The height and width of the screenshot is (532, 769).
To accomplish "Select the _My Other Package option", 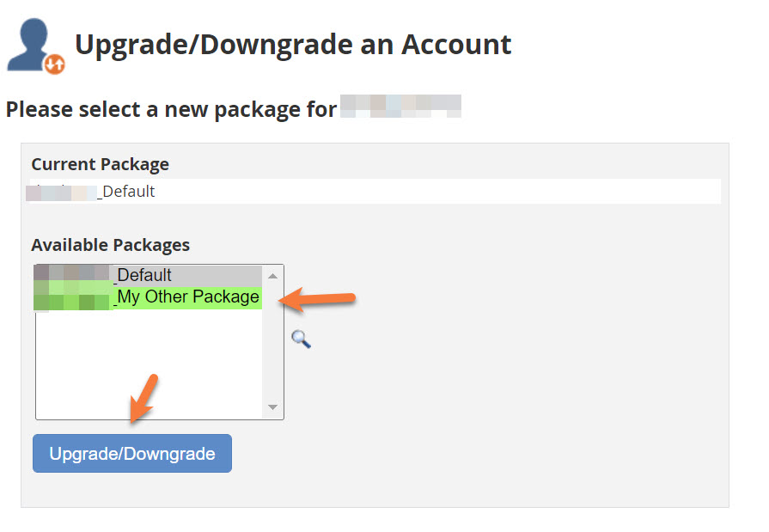I will coord(187,297).
